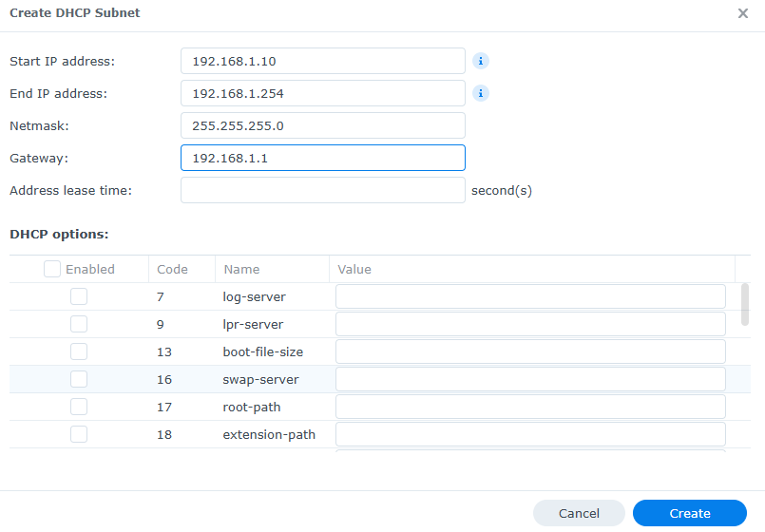Focus the Netmask input field
The image size is (765, 532).
322,125
